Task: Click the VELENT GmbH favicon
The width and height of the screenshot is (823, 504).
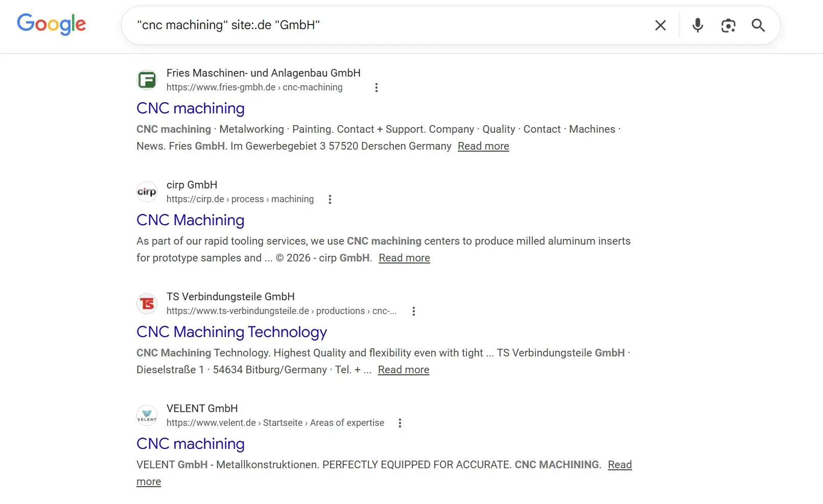Action: tap(147, 415)
